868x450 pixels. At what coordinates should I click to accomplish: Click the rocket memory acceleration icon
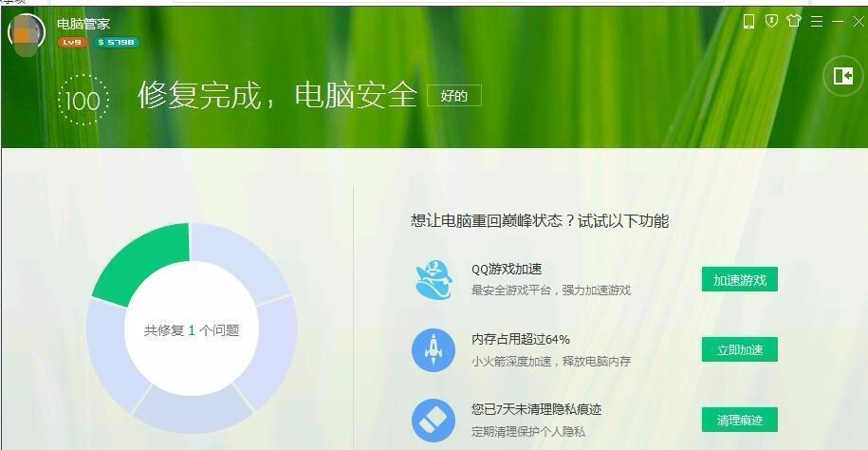pos(434,349)
